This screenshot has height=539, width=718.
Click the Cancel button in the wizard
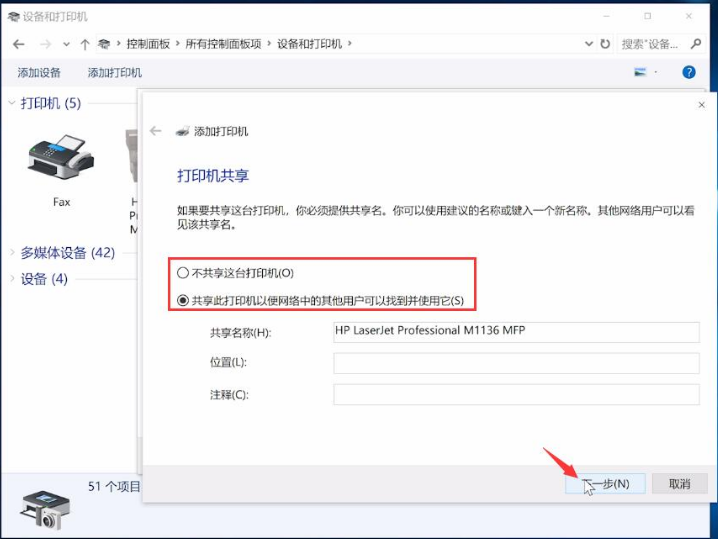[x=679, y=484]
